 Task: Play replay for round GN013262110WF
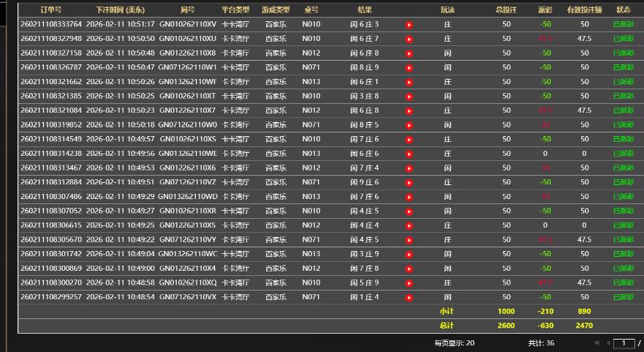coord(409,82)
